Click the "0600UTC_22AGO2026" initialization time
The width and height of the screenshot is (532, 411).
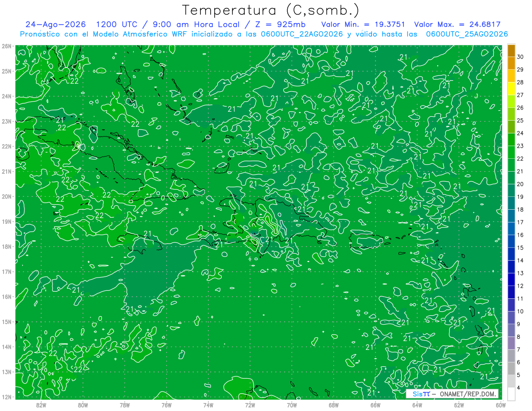click(x=301, y=34)
